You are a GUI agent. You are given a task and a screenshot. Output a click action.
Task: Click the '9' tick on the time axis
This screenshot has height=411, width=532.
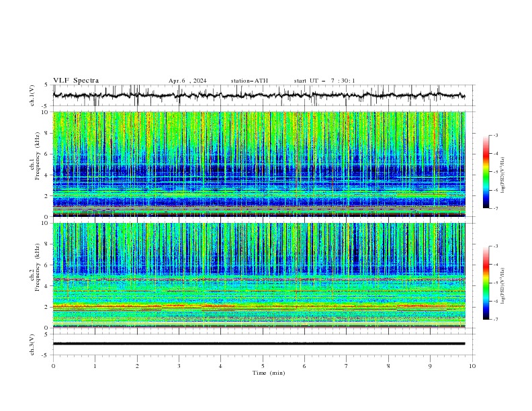[430, 366]
